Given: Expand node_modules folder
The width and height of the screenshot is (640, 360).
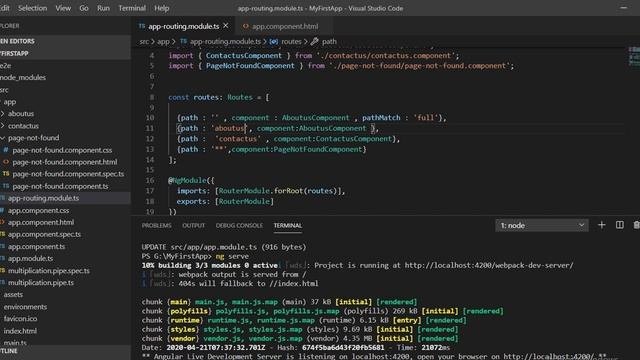Looking at the screenshot, I should 23,78.
